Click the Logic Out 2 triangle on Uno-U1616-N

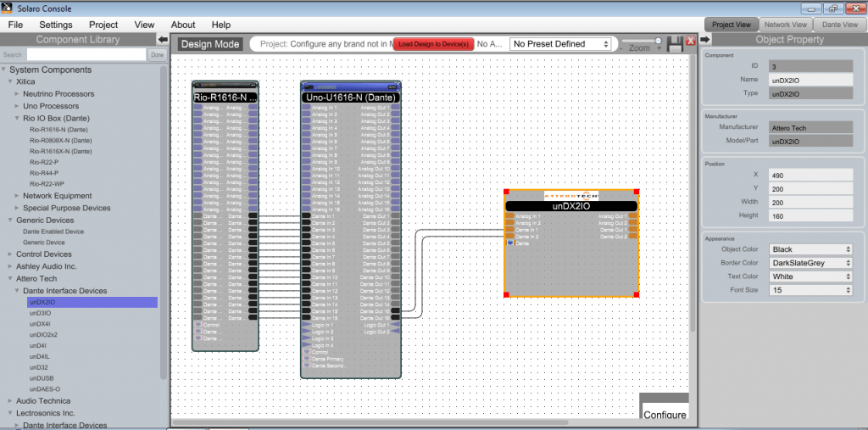click(x=395, y=332)
